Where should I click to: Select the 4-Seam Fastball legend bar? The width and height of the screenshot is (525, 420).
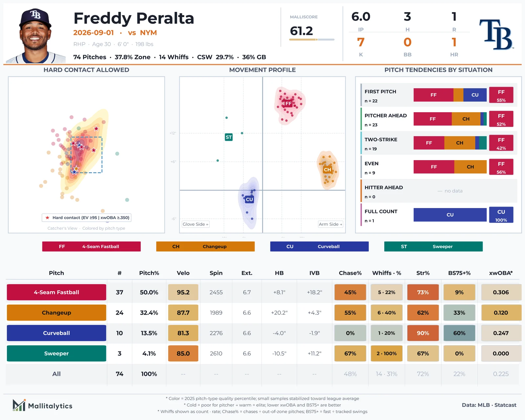[x=91, y=246]
